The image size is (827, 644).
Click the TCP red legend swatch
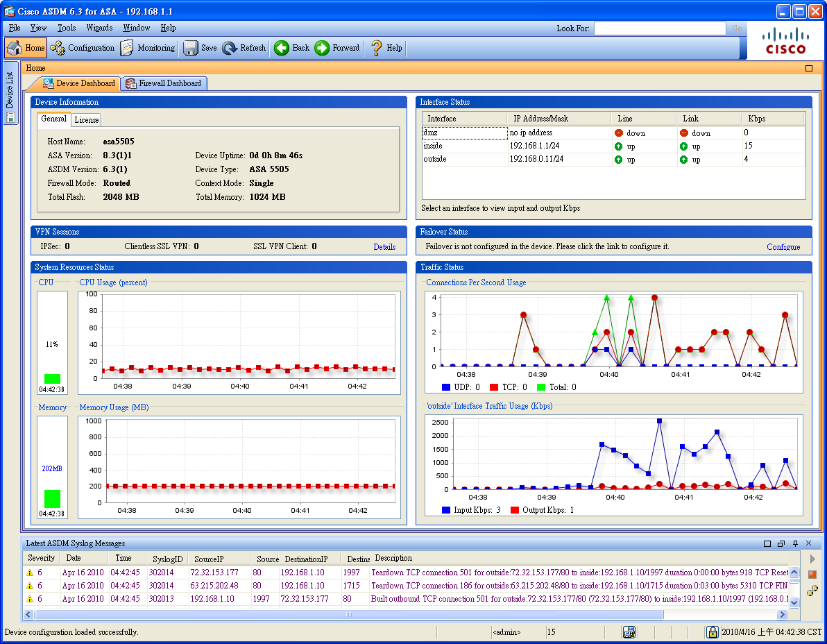pos(494,387)
